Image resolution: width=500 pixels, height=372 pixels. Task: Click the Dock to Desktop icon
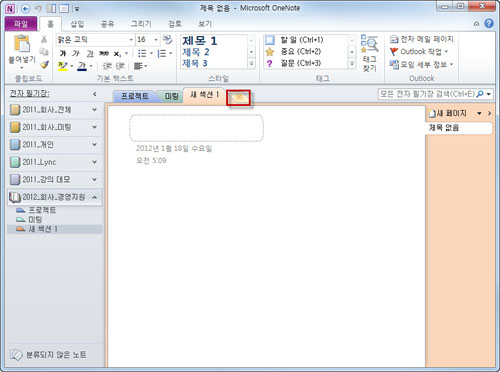click(51, 8)
